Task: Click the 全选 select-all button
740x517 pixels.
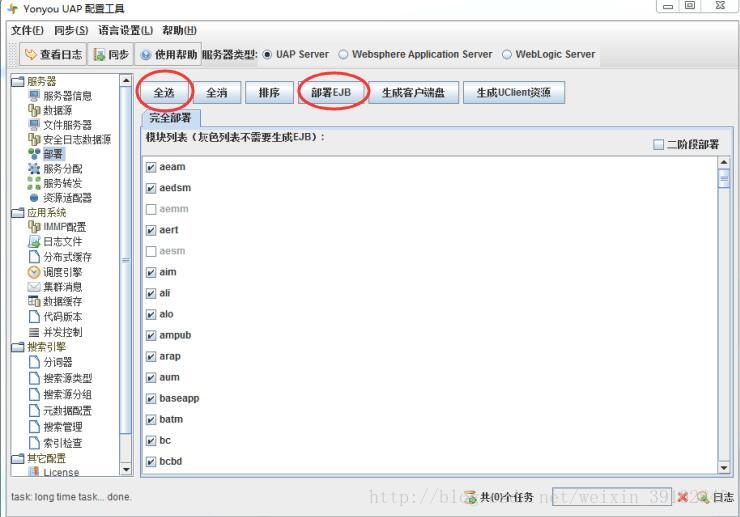Action: pos(164,93)
